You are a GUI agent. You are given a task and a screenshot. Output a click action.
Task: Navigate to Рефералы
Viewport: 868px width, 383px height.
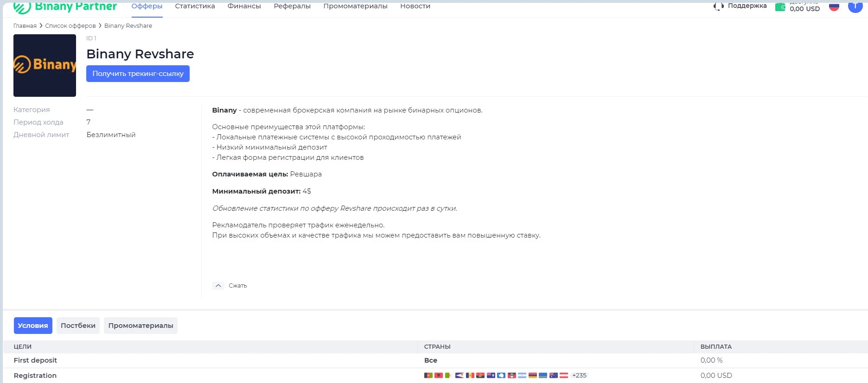(x=292, y=6)
